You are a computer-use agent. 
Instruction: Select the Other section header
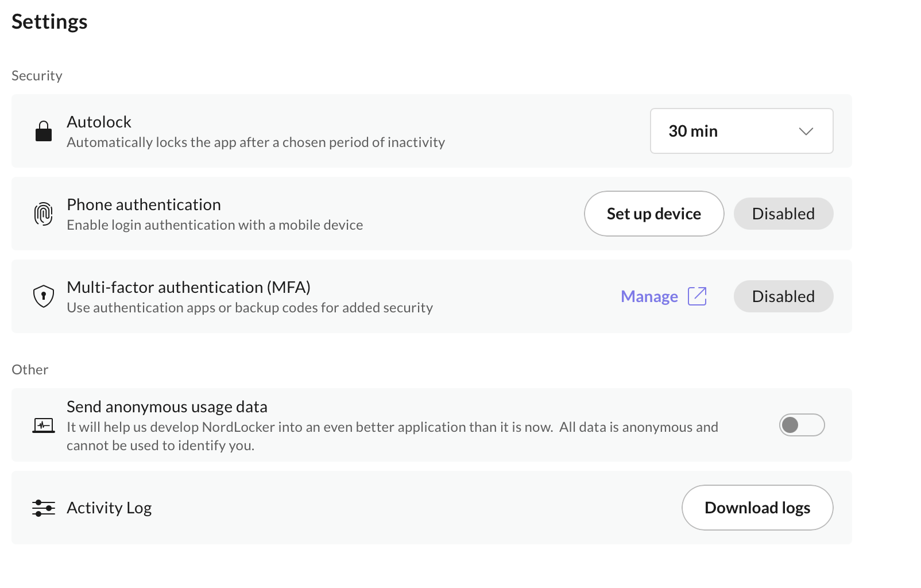point(30,370)
